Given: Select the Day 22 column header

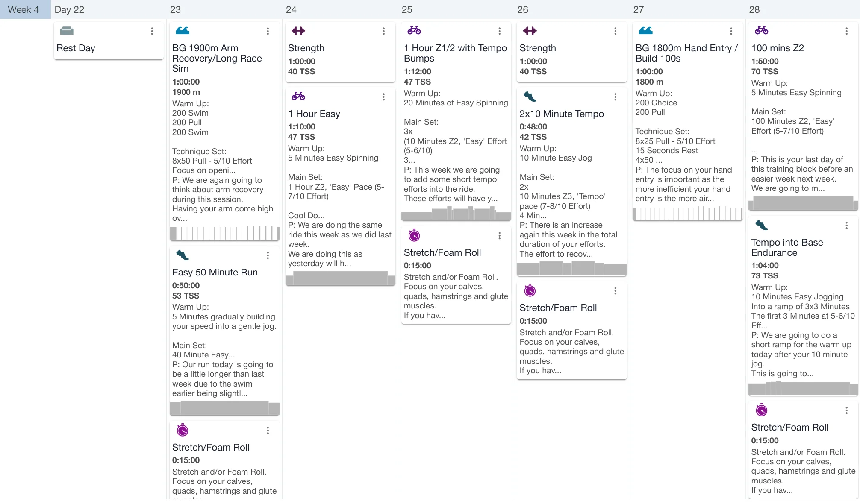Looking at the screenshot, I should 69,9.
